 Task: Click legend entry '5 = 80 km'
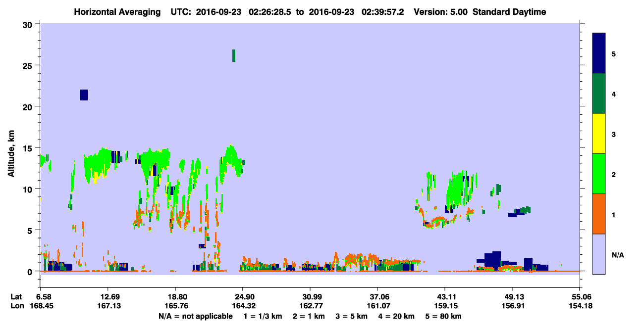point(444,316)
